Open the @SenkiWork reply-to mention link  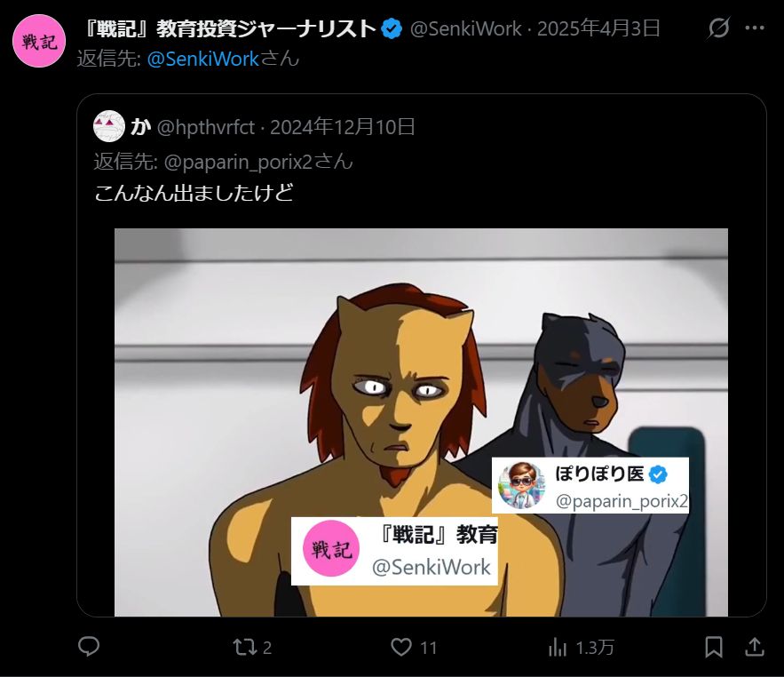(203, 59)
